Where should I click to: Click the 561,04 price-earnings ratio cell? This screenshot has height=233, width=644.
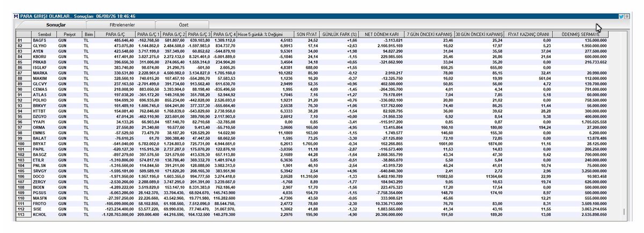click(x=529, y=78)
